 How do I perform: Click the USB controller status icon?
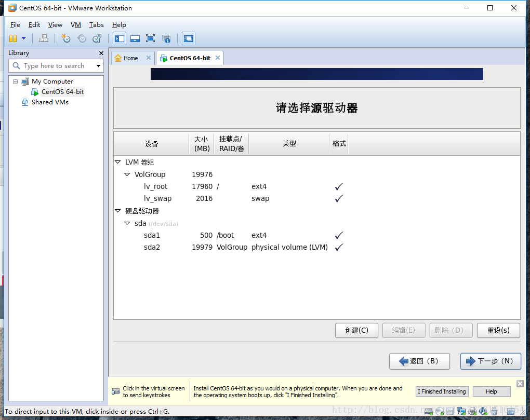494,411
